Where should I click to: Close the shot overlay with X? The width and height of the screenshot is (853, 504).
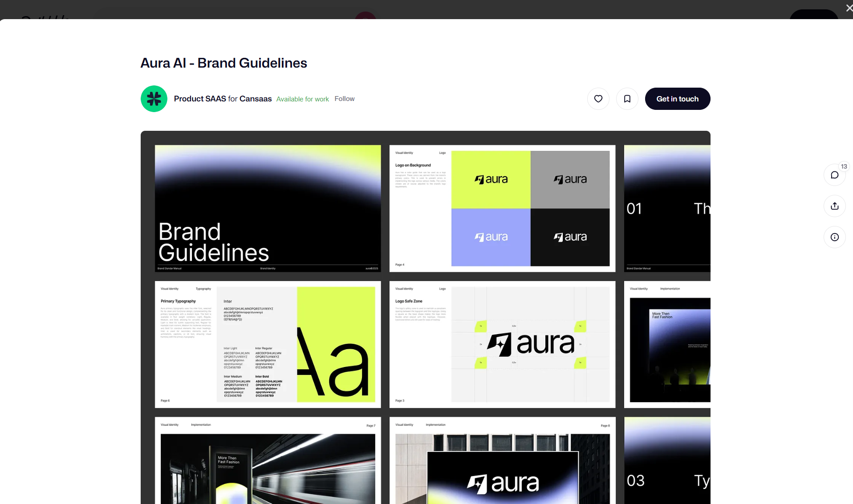(x=849, y=8)
